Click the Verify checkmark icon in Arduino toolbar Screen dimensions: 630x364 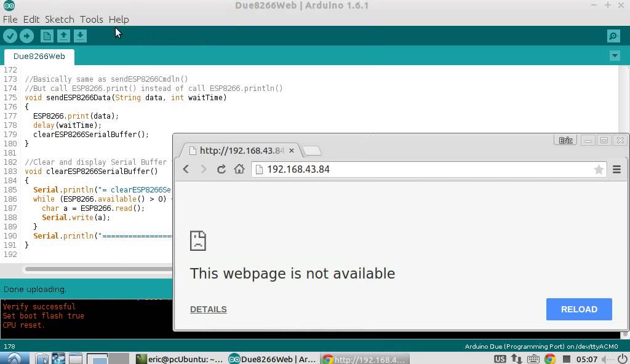pos(10,36)
